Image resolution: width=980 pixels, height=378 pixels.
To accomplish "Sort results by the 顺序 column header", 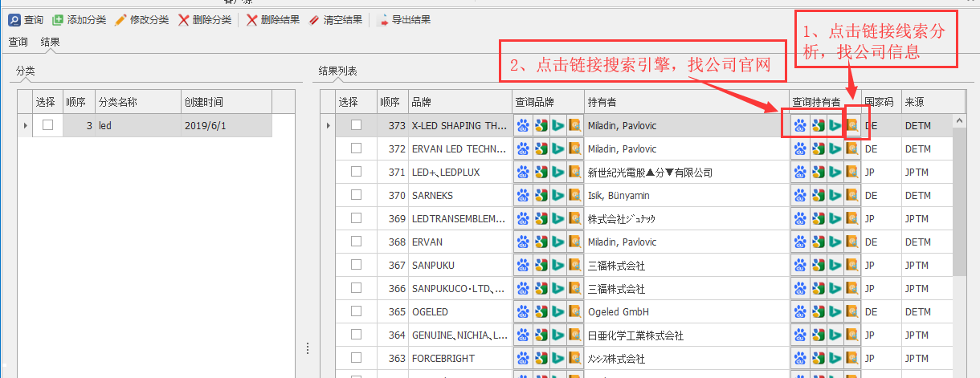I will 392,102.
